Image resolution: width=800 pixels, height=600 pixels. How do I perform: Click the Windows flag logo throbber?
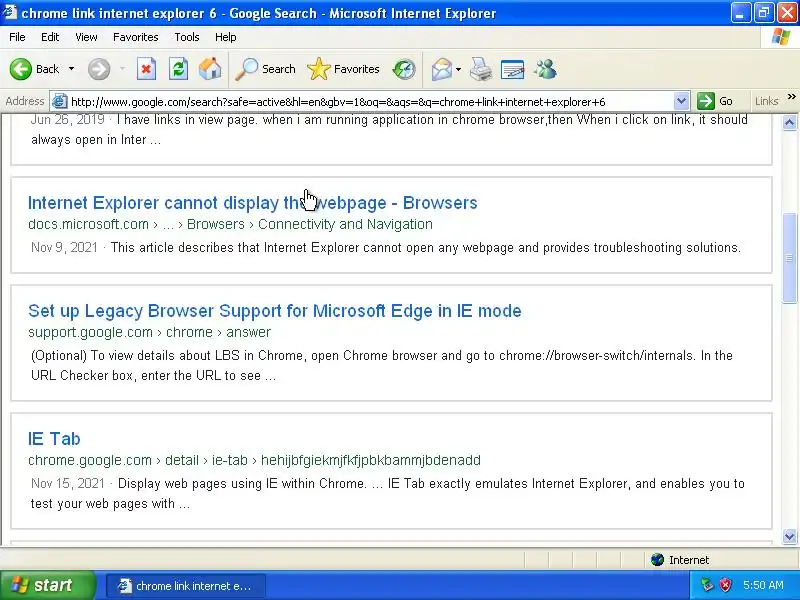pyautogui.click(x=780, y=37)
